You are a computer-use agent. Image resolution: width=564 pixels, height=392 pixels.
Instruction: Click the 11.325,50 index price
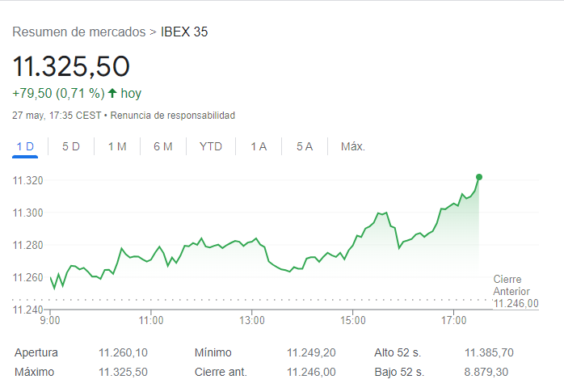[71, 66]
